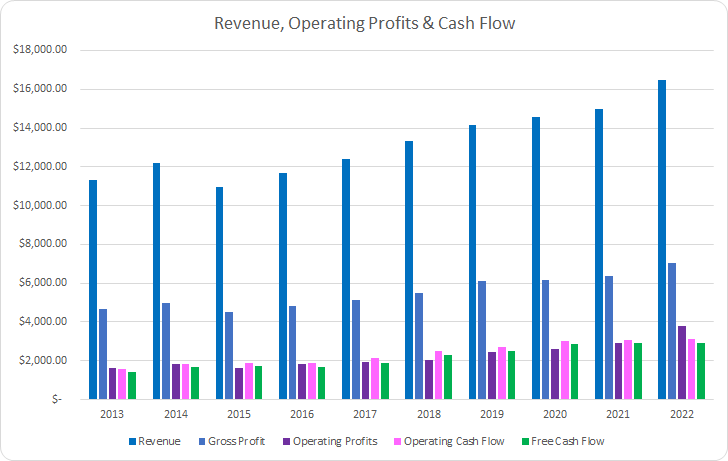Select the 'Operating Profits' legend label
728x461 pixels.
[x=335, y=442]
